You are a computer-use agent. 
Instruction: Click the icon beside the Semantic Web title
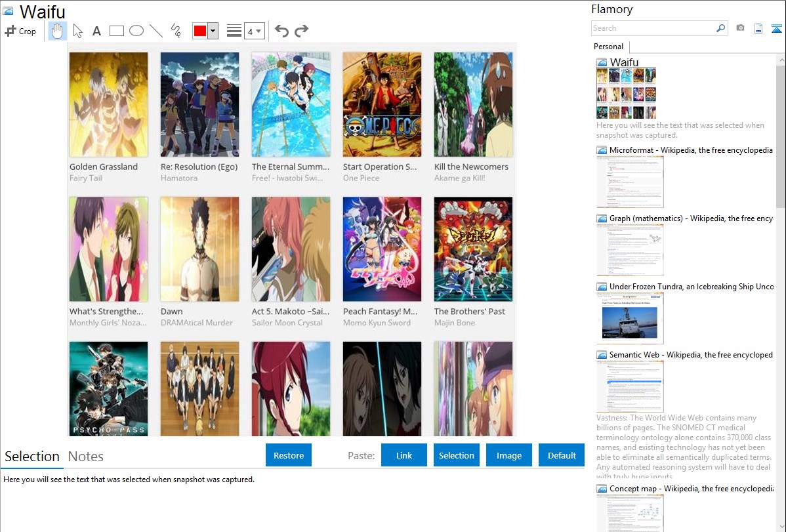(602, 355)
